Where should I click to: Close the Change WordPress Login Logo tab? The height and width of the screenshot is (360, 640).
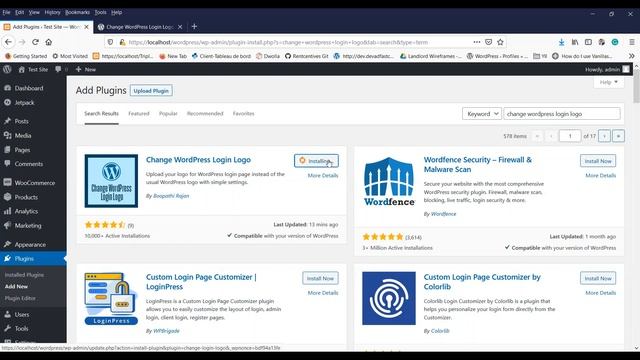click(x=180, y=27)
